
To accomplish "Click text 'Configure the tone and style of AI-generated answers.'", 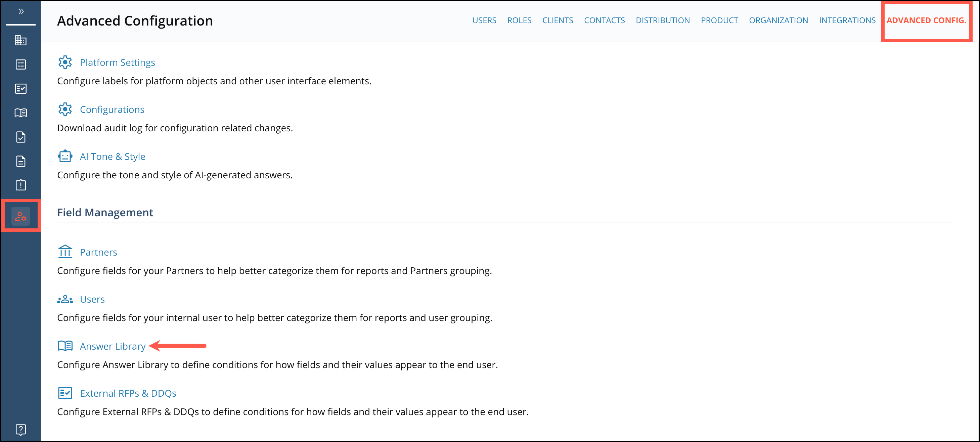I will (x=175, y=175).
